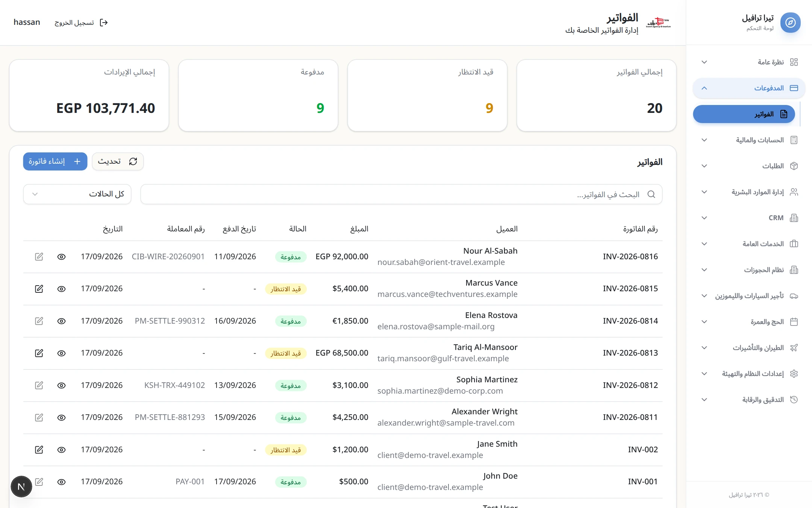Click the car icon beside تأجير السيارات والليموزين
Viewport: 812px width, 508px height.
[794, 296]
